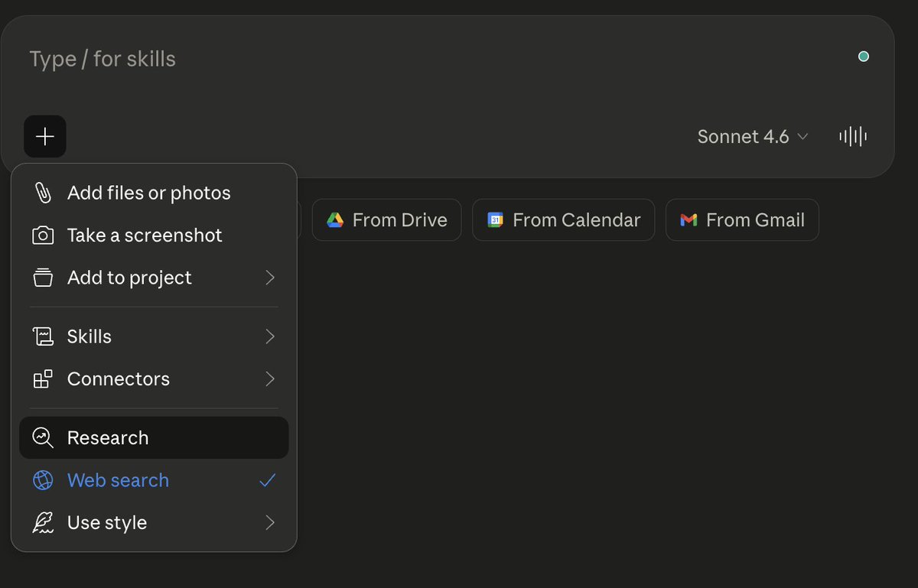Toggle off Web search checkmark
This screenshot has width=918, height=588.
pyautogui.click(x=267, y=480)
